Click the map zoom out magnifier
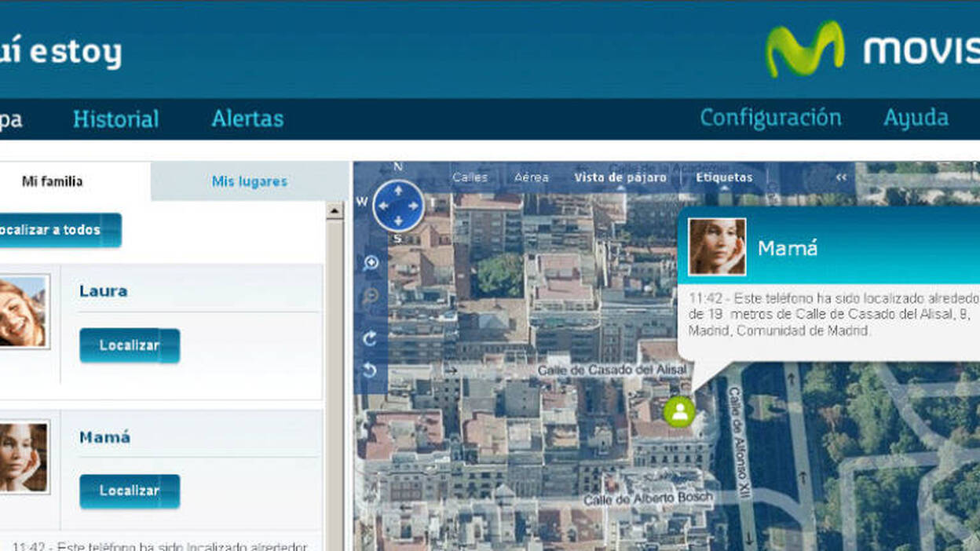 [x=371, y=296]
